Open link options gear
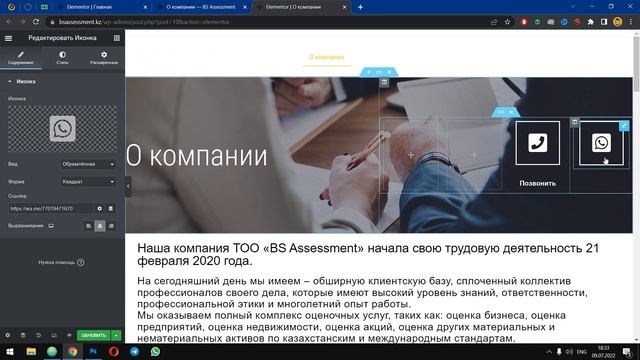 [x=100, y=209]
